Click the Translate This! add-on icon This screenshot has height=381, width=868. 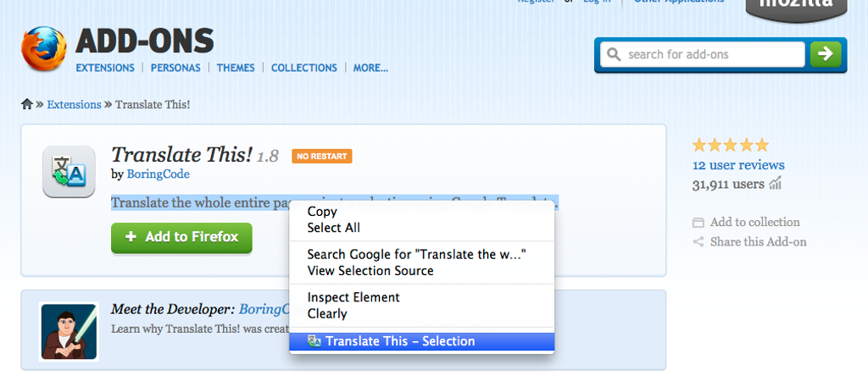pos(70,171)
